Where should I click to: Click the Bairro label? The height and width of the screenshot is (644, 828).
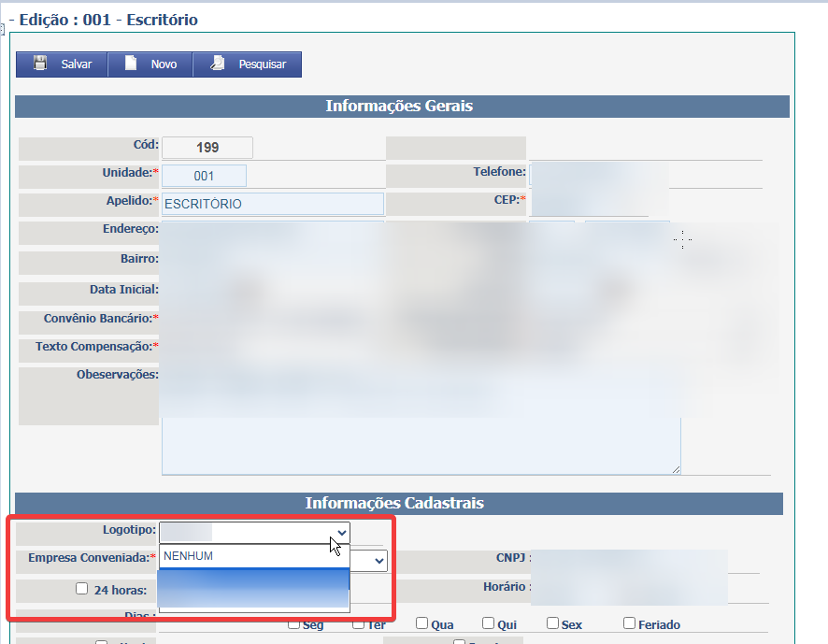tap(139, 259)
